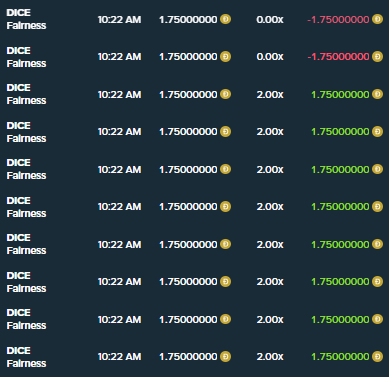Screen dimensions: 389x377
Task: Open the Fairness link in the fourth row
Action: pyautogui.click(x=26, y=138)
